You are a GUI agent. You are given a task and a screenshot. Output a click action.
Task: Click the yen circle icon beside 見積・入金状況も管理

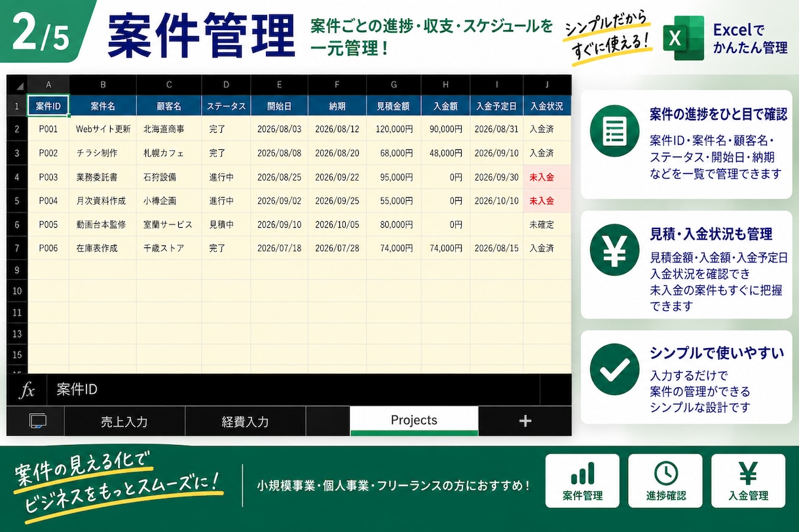pos(614,251)
